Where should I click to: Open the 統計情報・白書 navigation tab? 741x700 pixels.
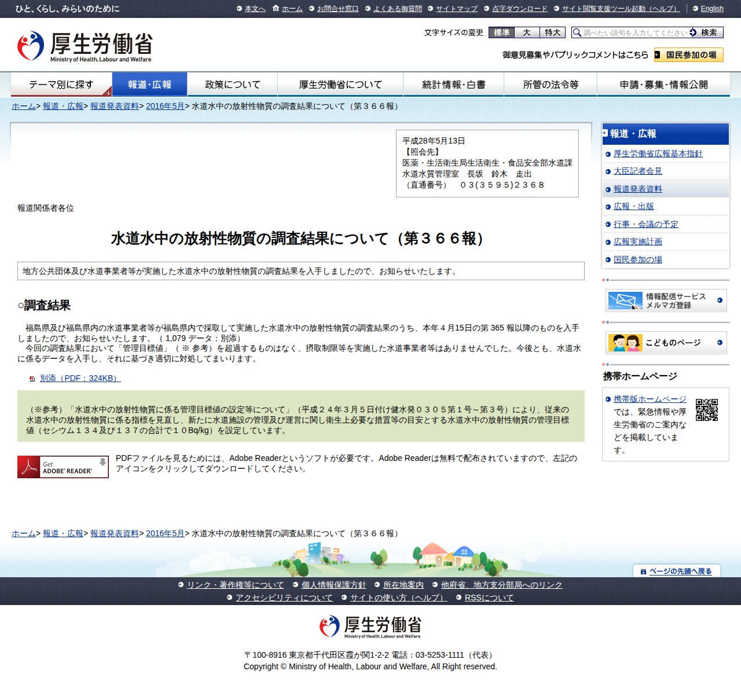tap(454, 85)
